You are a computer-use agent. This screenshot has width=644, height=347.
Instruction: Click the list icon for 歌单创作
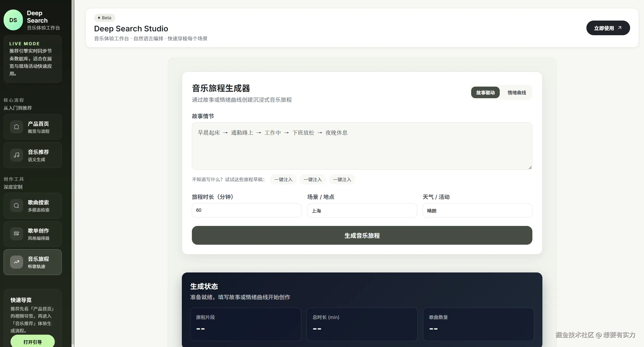point(16,234)
